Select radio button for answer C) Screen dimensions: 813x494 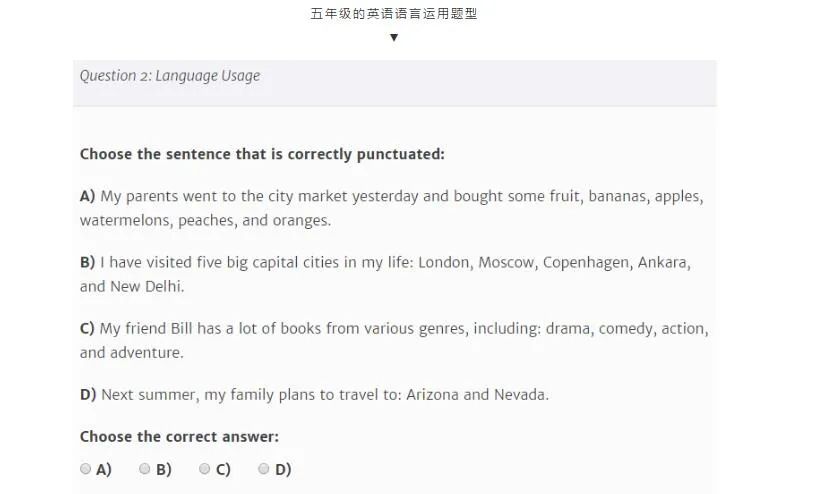[204, 469]
